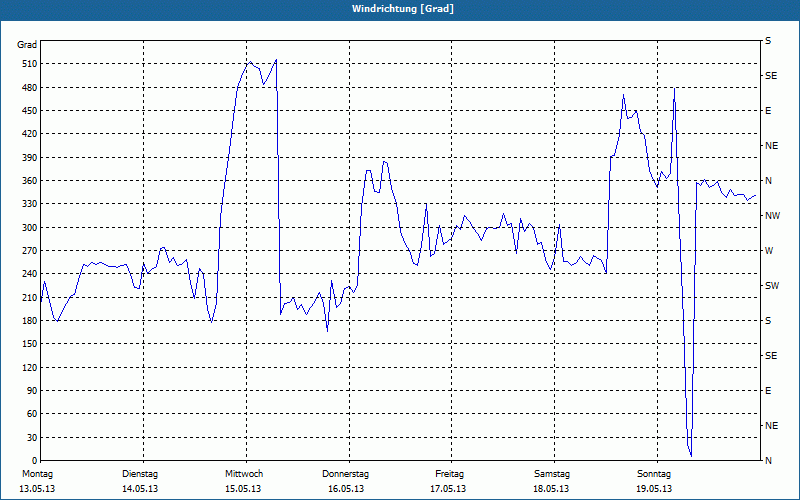Click the 'Donnerstag' day label
Screen dimensions: 800x500
pos(345,474)
